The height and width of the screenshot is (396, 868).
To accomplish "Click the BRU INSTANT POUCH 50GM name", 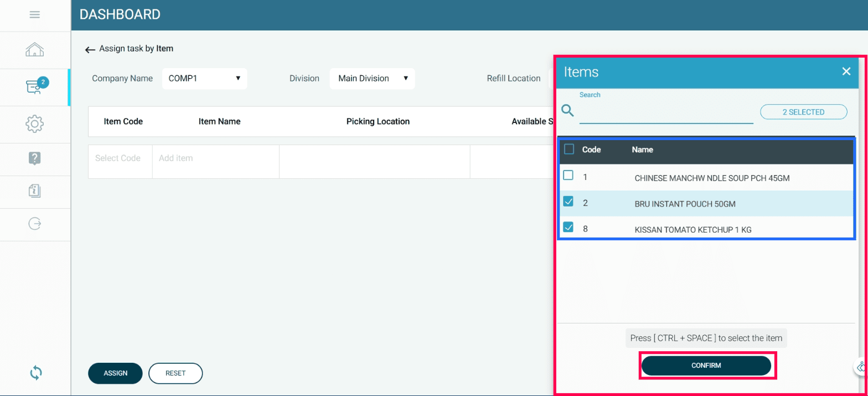I will pos(685,204).
